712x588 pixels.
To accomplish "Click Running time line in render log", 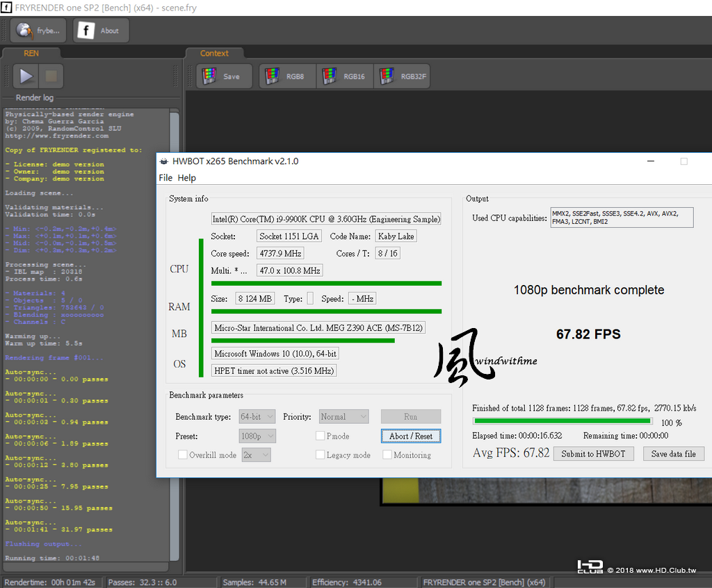I will tap(51, 558).
